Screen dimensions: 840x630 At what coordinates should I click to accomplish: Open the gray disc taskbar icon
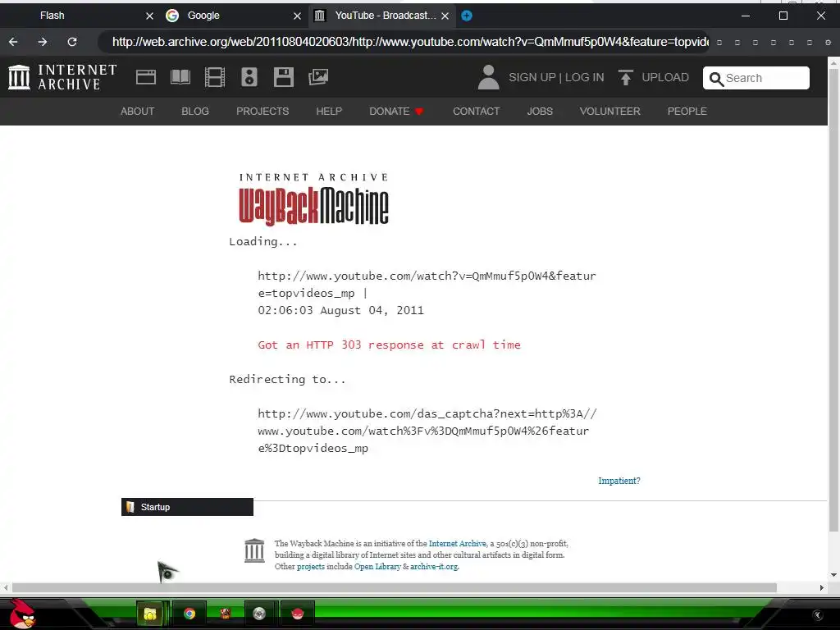(x=259, y=614)
